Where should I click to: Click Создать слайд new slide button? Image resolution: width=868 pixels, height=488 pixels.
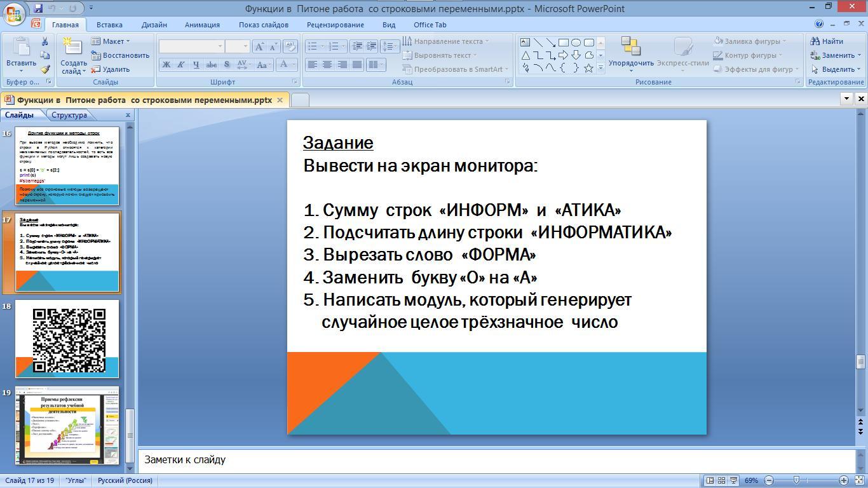click(73, 56)
